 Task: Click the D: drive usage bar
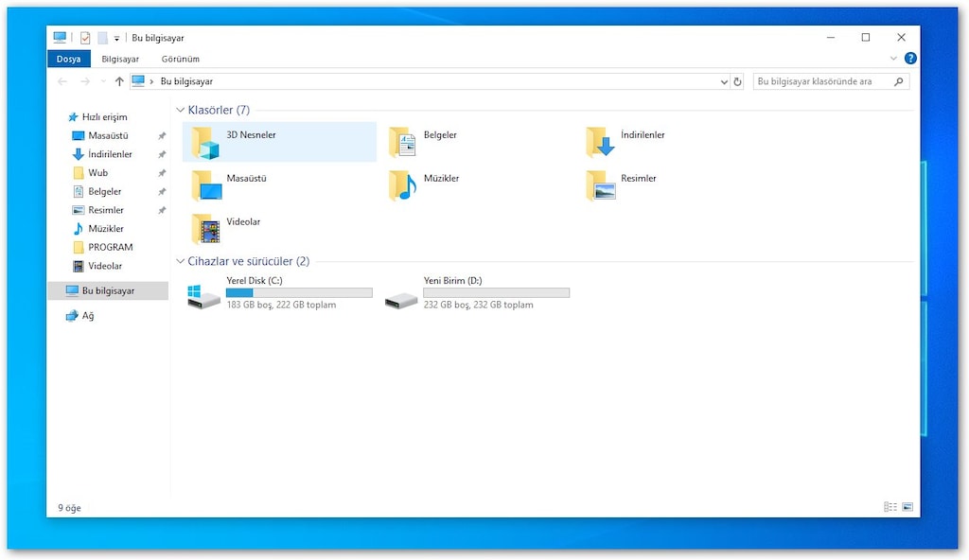point(496,293)
